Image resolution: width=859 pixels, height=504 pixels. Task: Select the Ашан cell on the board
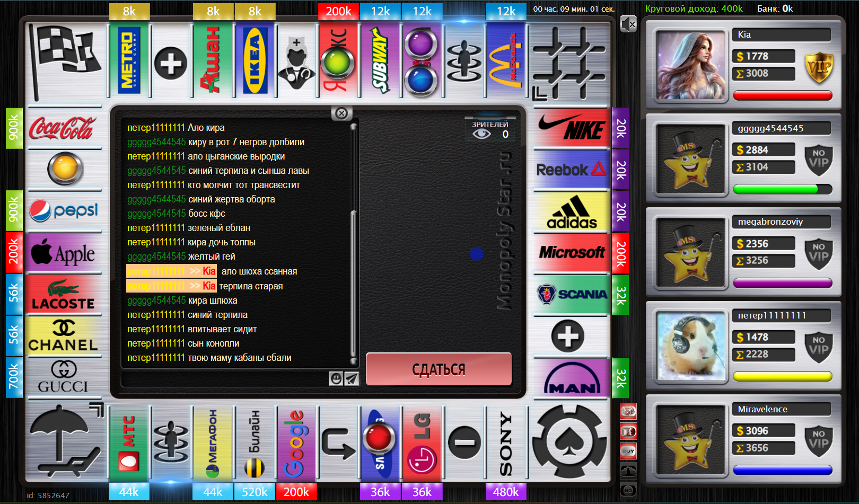point(213,60)
